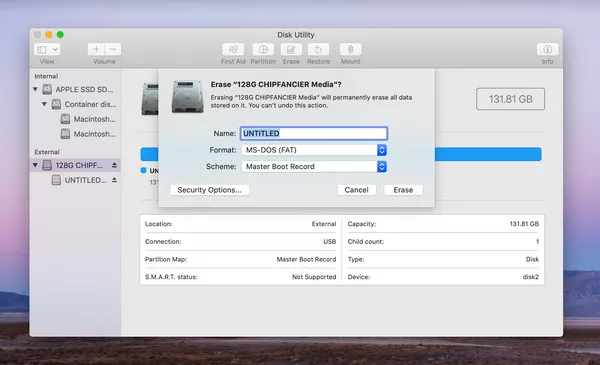Click the Name text field
The height and width of the screenshot is (365, 600).
[x=314, y=133]
